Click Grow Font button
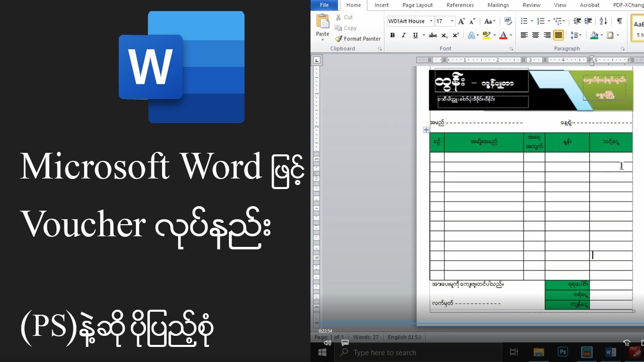644x362 pixels. coord(461,21)
